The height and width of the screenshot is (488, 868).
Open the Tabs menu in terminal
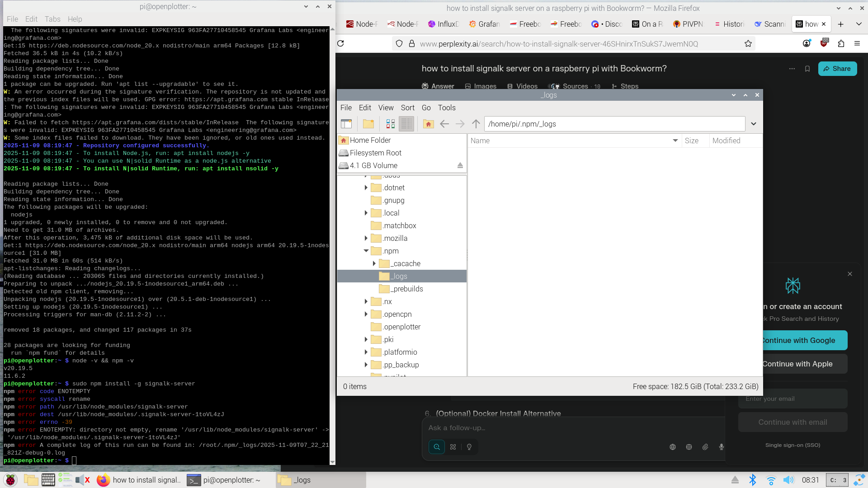pyautogui.click(x=52, y=19)
